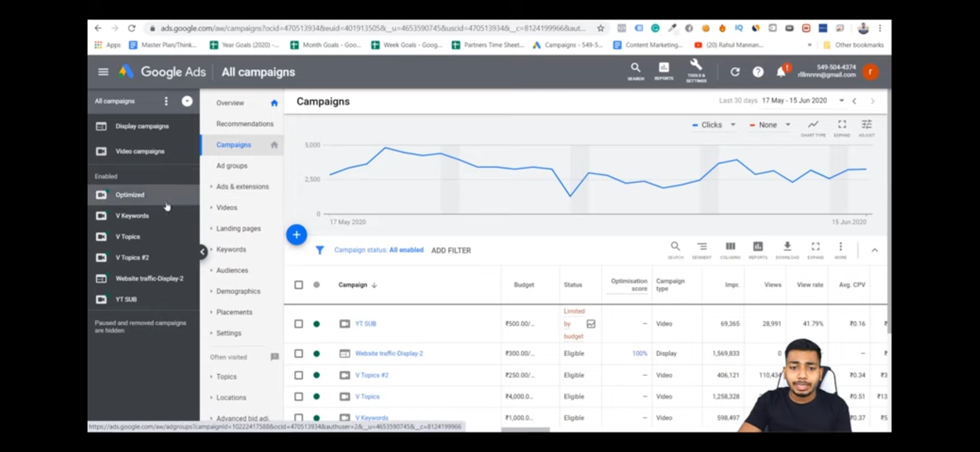Switch to the Ad groups section
The width and height of the screenshot is (980, 452).
[x=231, y=166]
